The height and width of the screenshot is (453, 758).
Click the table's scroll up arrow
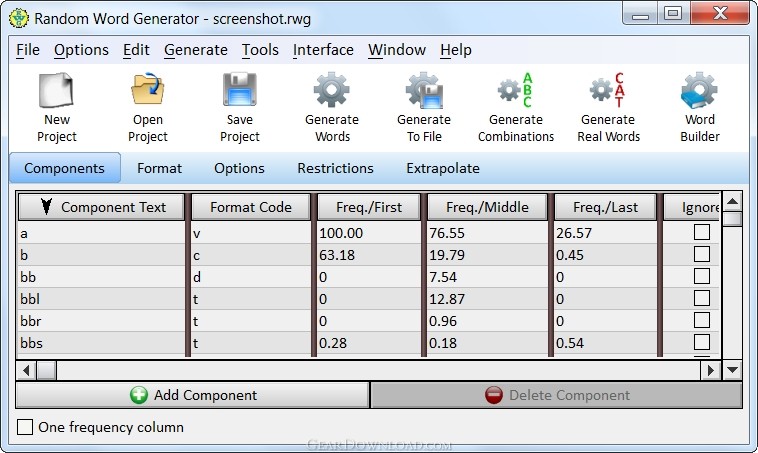(732, 201)
